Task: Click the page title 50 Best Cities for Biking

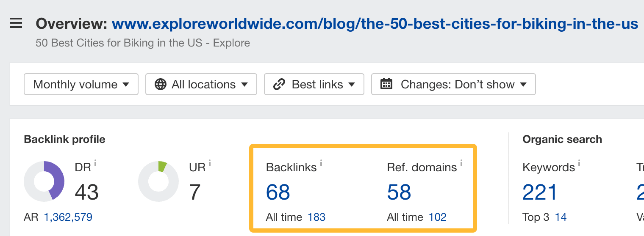Action: pos(143,43)
